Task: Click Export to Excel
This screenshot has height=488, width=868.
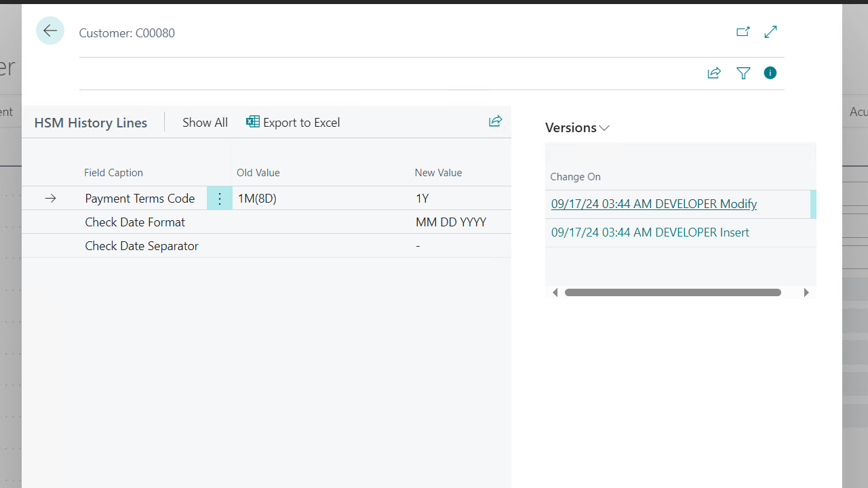Action: click(x=293, y=123)
